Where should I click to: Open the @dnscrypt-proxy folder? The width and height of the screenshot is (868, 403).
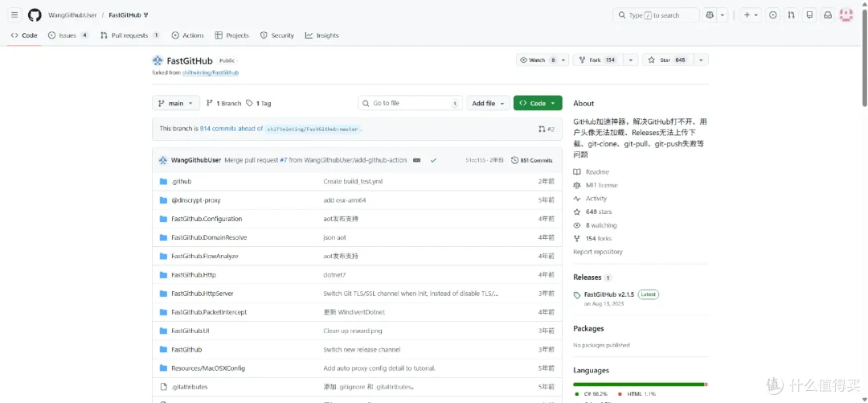[x=196, y=200]
